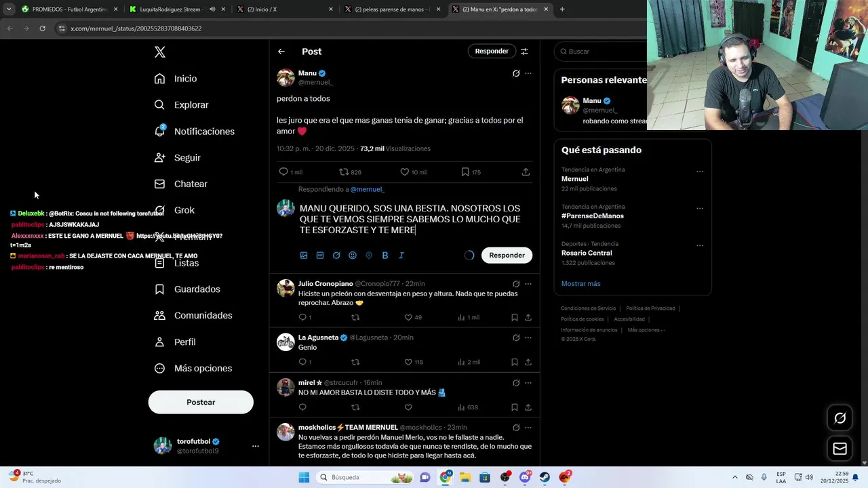Switch to LuquitaRodriguez Stream tab
The image size is (868, 488).
[x=176, y=9]
